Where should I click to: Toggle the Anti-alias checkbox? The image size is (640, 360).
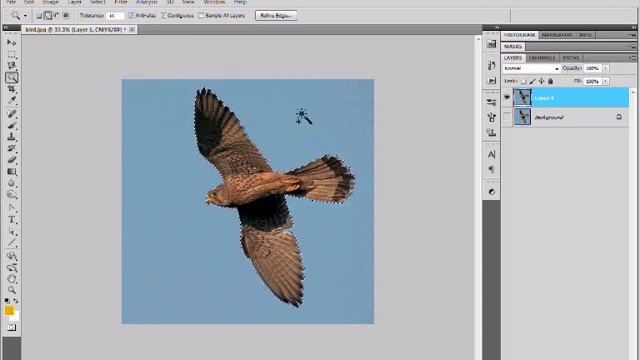tap(131, 16)
